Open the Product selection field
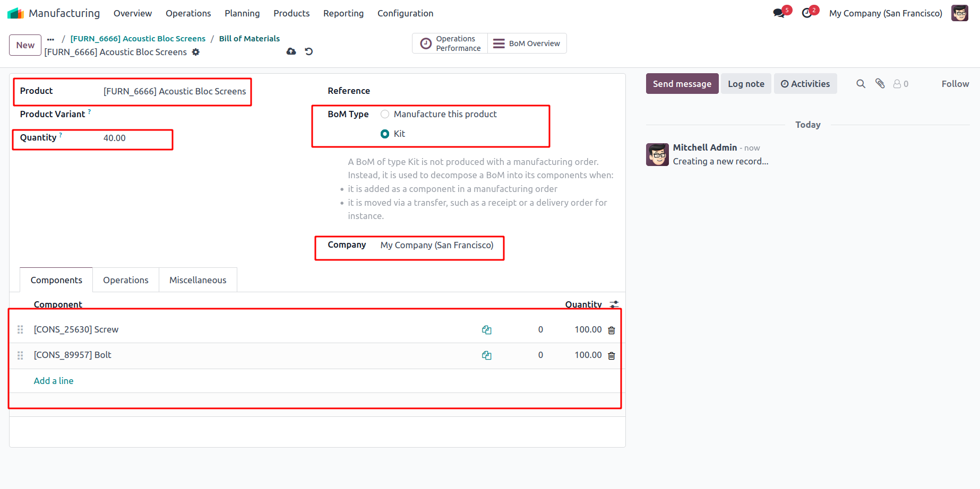This screenshot has width=980, height=489. click(x=175, y=91)
